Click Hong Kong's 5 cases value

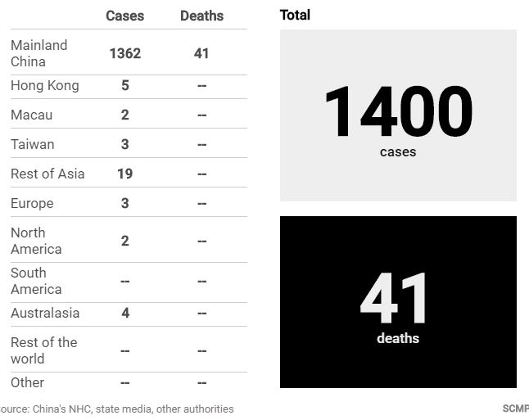pos(125,85)
